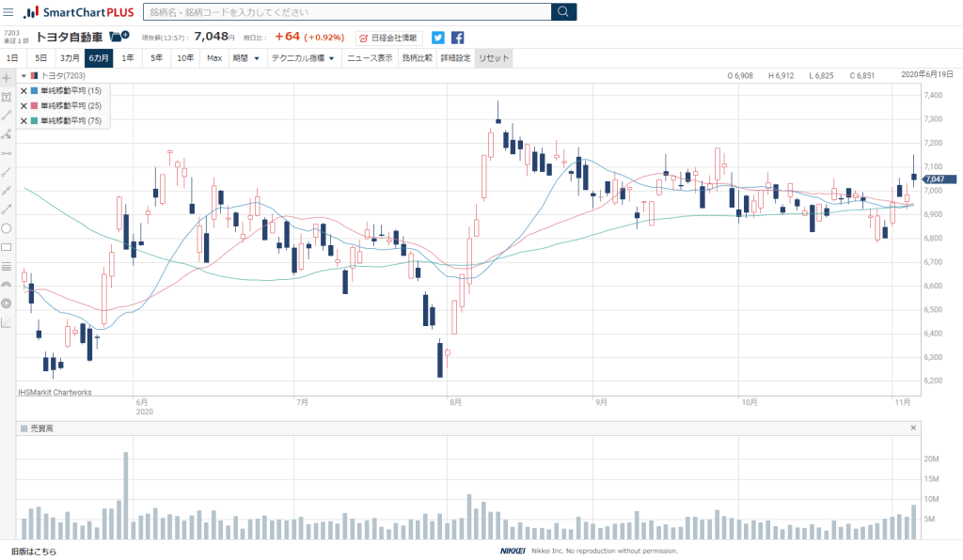Remove the 25-period moving average

(x=24, y=106)
